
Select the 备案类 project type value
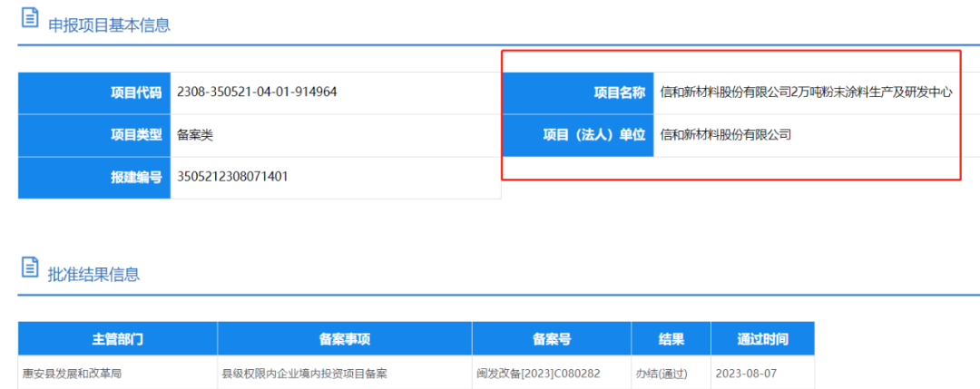195,135
